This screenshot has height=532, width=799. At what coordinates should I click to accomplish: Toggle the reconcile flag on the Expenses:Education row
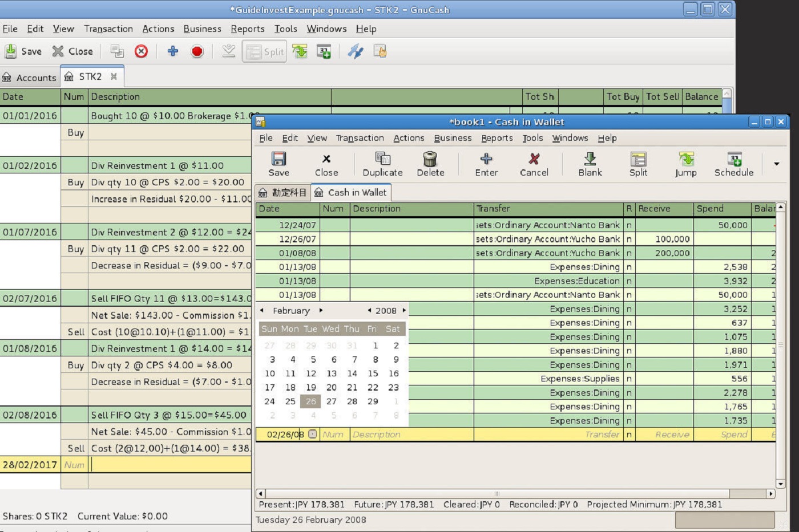(x=628, y=281)
